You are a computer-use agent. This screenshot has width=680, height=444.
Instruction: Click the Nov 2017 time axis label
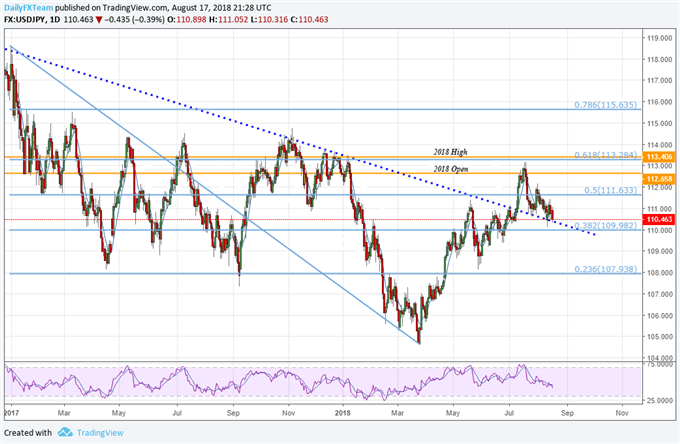click(288, 413)
